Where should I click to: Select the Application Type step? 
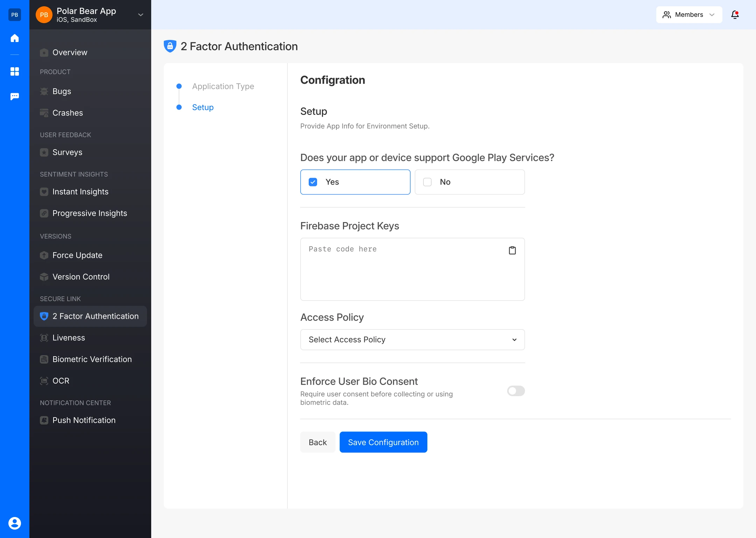click(223, 86)
